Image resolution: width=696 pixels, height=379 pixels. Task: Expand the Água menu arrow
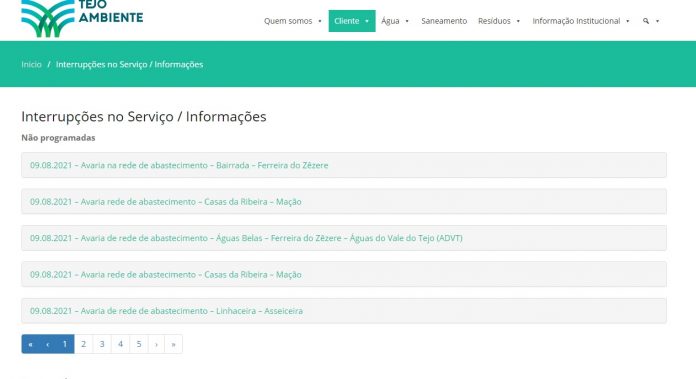click(407, 21)
